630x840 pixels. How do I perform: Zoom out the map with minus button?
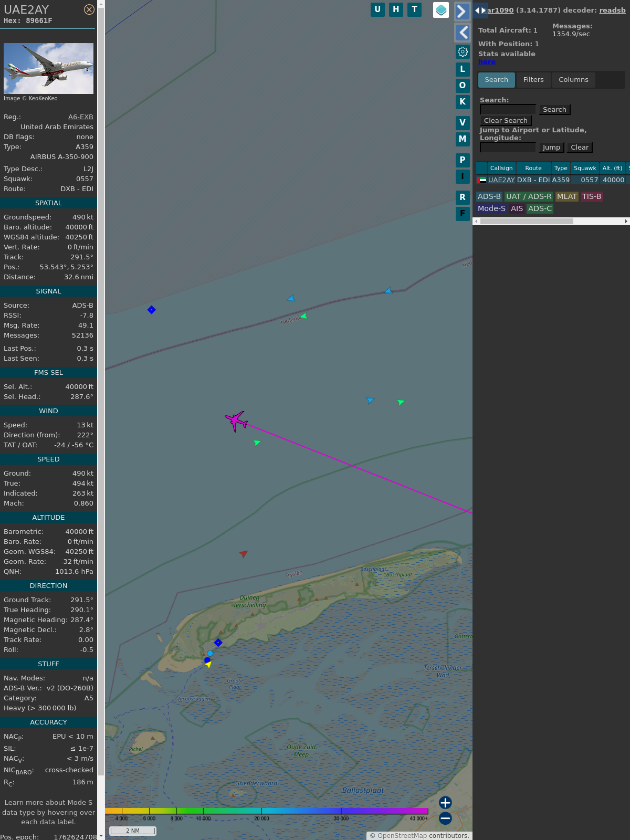tap(445, 818)
